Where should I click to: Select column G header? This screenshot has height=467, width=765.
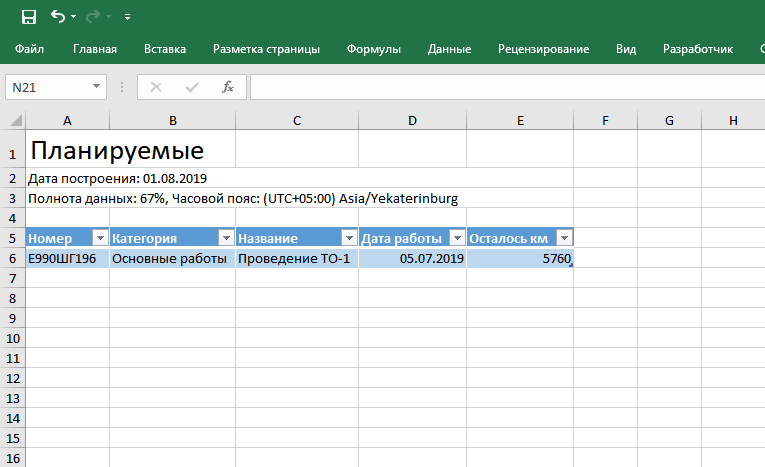click(x=669, y=121)
